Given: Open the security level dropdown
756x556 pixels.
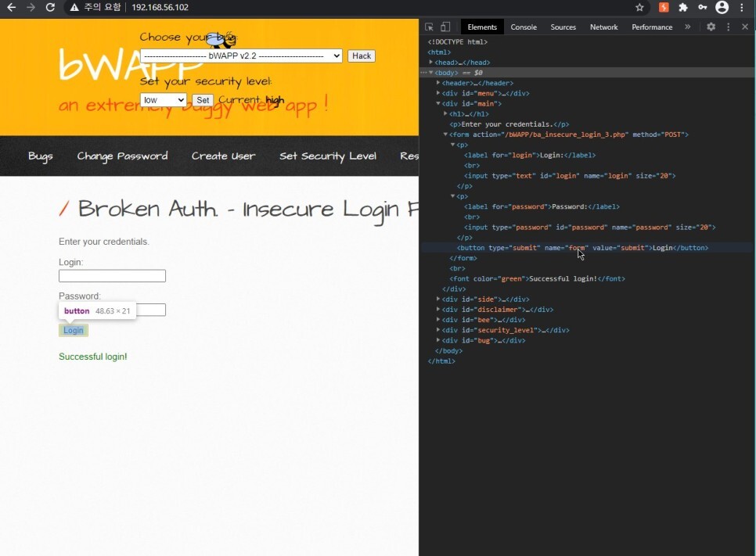Looking at the screenshot, I should click(163, 100).
